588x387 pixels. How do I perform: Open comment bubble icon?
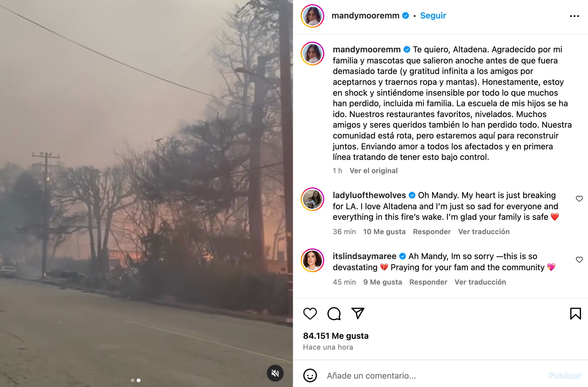coord(334,314)
